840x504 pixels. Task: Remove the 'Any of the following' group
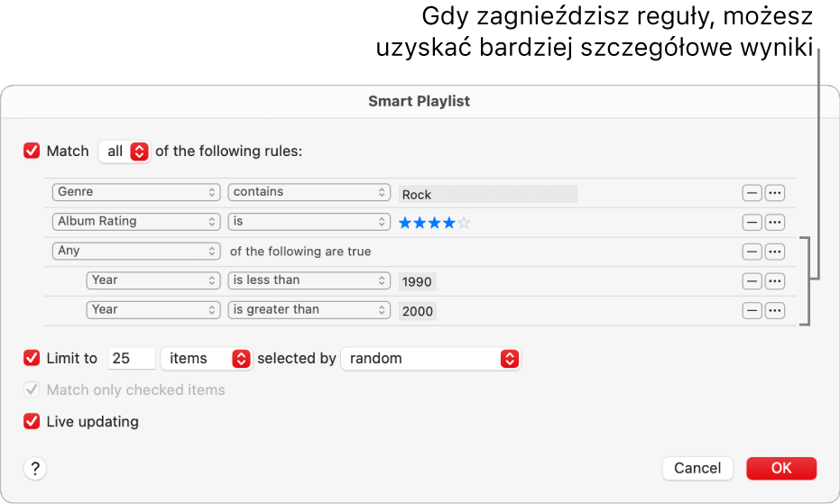pos(752,252)
